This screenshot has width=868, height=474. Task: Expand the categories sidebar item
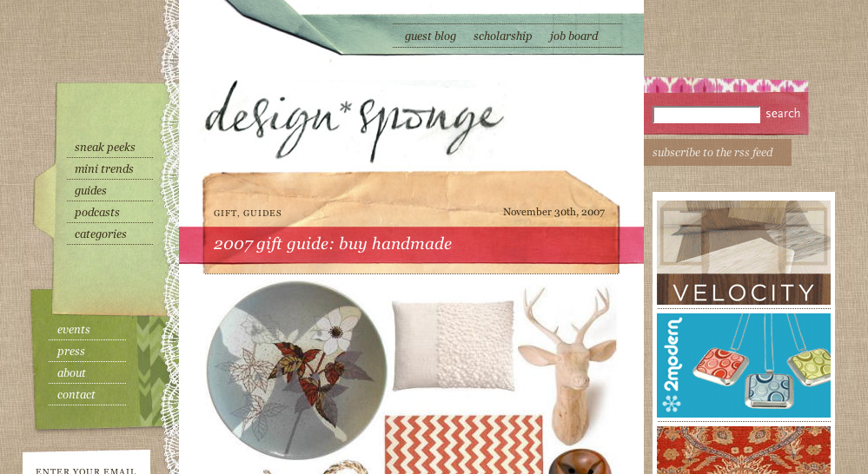click(100, 234)
